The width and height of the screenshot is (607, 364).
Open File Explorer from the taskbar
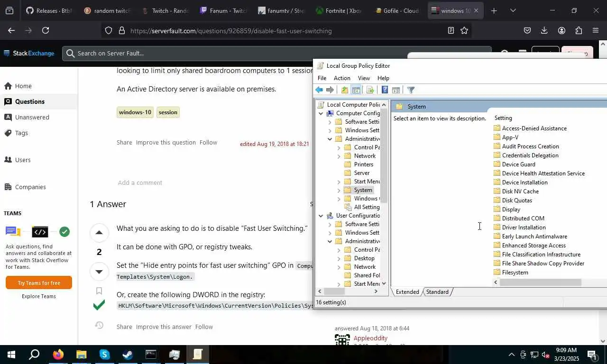(x=81, y=355)
